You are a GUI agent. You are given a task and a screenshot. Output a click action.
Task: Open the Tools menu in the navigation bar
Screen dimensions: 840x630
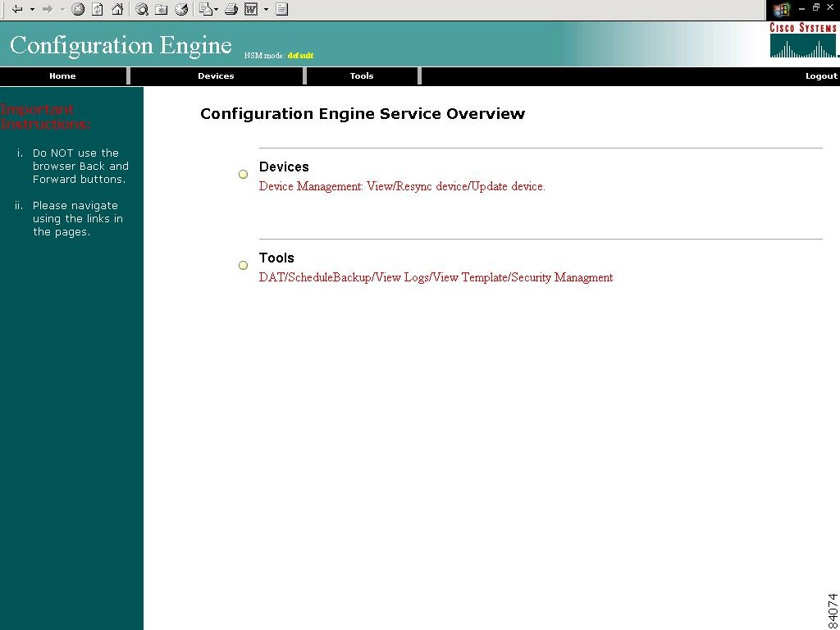click(x=361, y=75)
